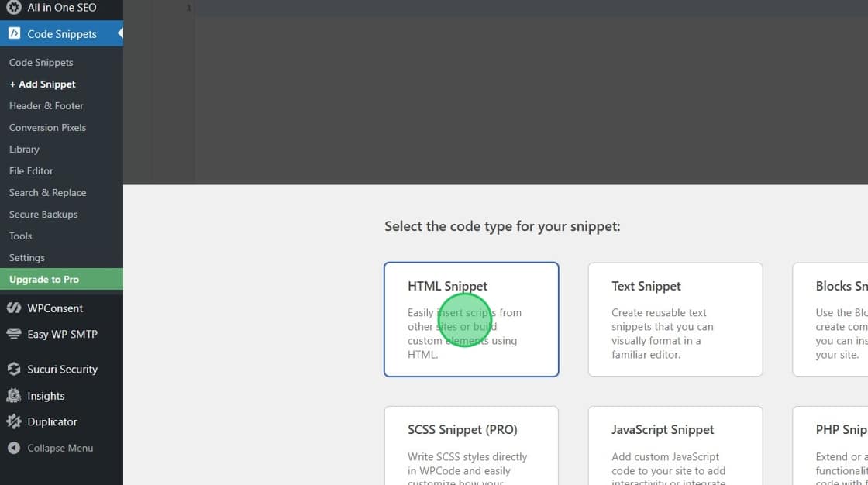Click the Duplicator gear icon
868x485 pixels.
point(14,422)
